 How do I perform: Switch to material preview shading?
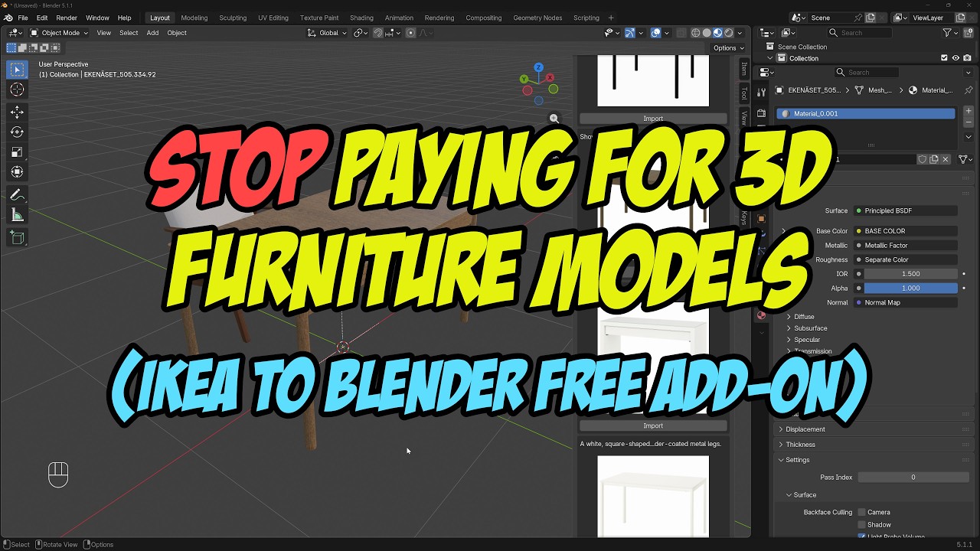coord(717,33)
